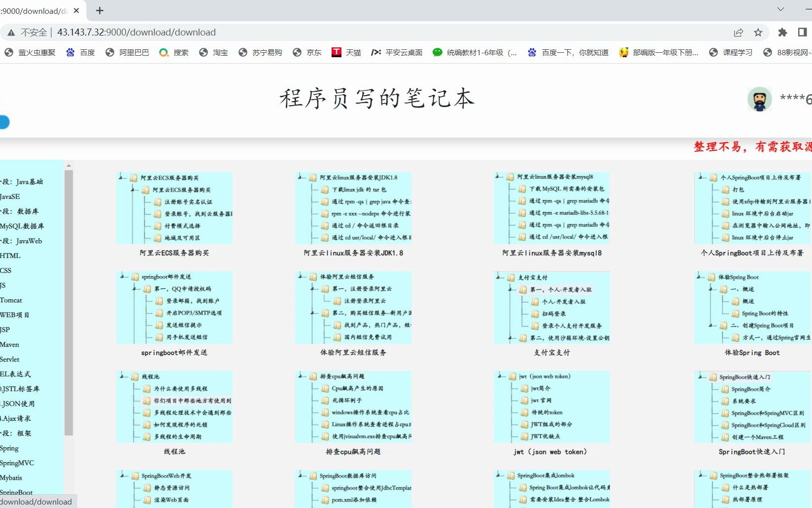Click the share page icon in address bar
Screen dimensions: 812x508
coord(738,33)
